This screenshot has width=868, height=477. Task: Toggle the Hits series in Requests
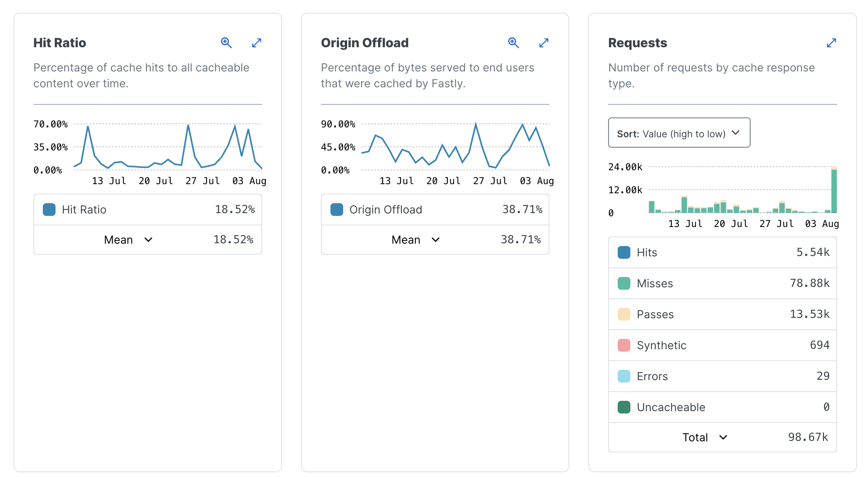pyautogui.click(x=647, y=252)
